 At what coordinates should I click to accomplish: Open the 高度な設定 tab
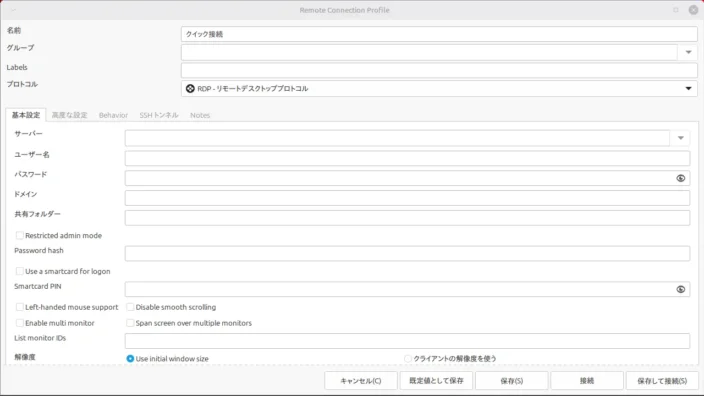(x=70, y=115)
